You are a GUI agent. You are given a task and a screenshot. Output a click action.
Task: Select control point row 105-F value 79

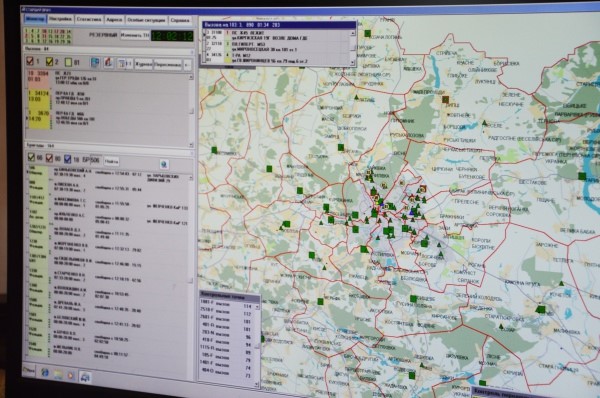[227, 357]
